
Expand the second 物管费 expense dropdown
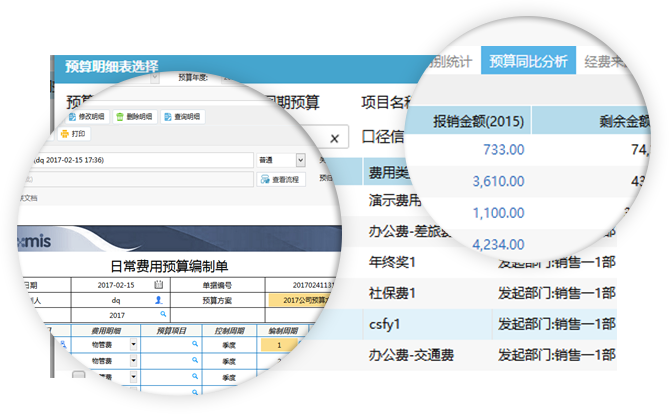(x=133, y=361)
